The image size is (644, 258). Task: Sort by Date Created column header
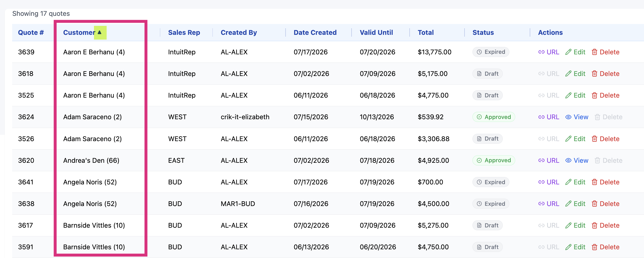[x=315, y=32]
